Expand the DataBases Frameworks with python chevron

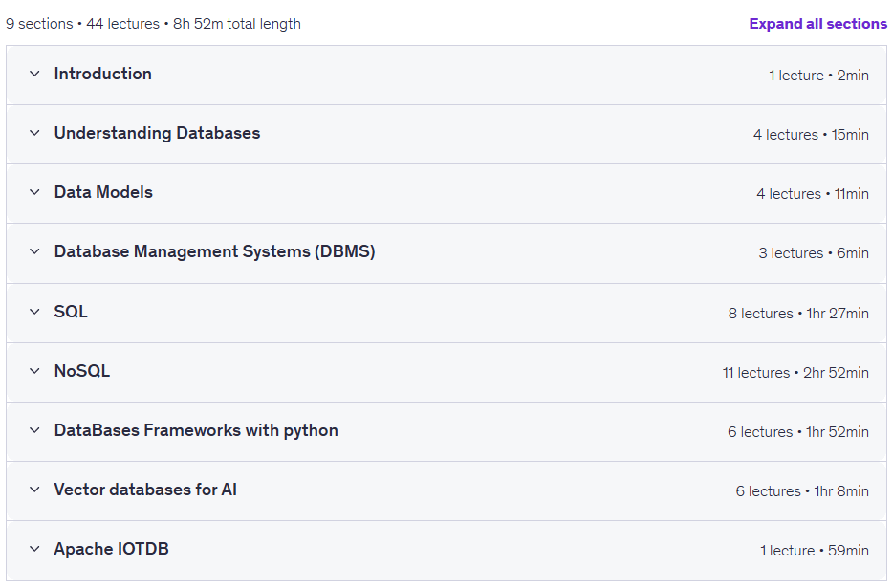(34, 430)
